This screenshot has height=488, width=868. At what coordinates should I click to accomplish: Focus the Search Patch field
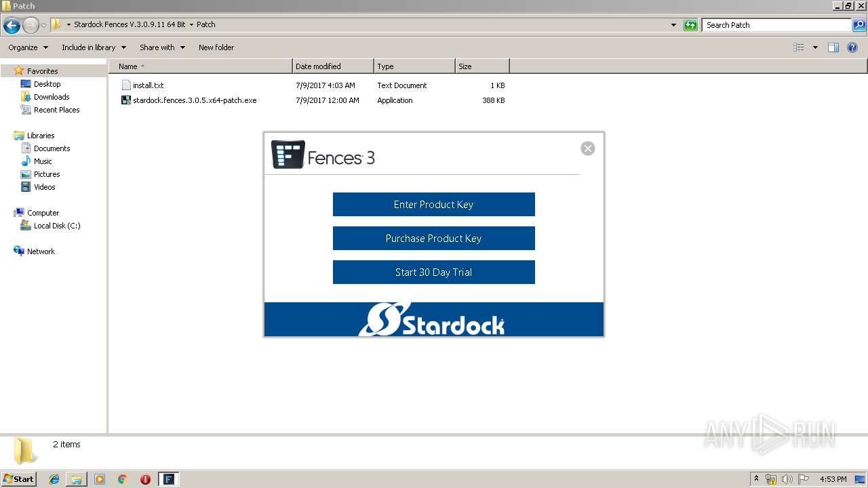click(776, 25)
